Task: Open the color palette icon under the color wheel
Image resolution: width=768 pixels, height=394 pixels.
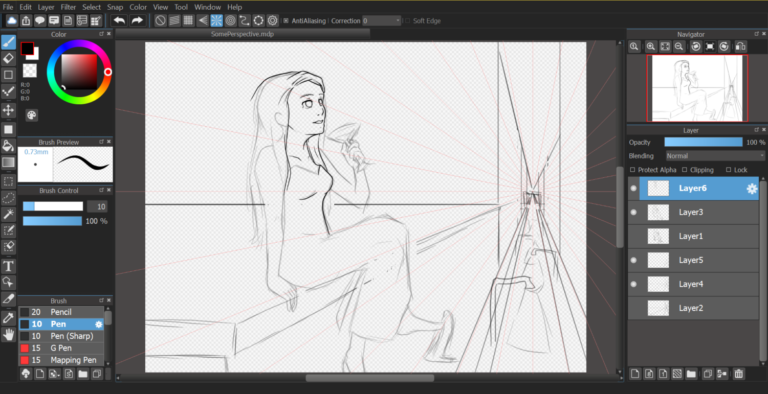Action: [x=31, y=115]
